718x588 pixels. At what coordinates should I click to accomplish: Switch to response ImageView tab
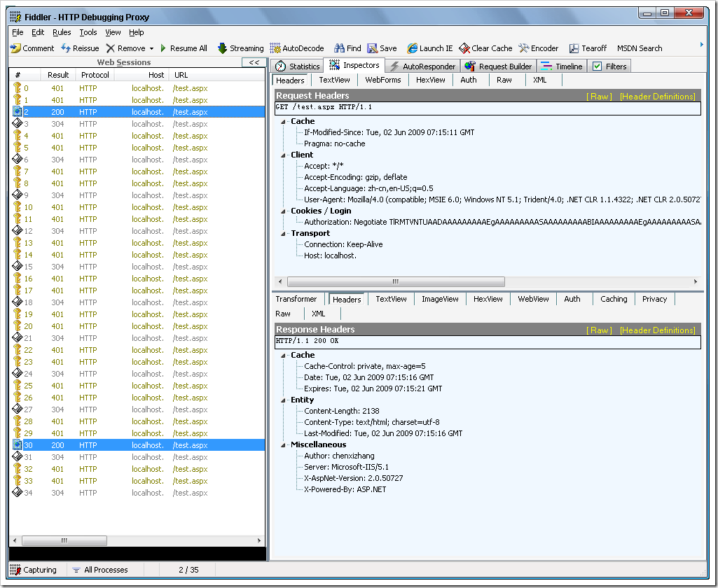440,299
